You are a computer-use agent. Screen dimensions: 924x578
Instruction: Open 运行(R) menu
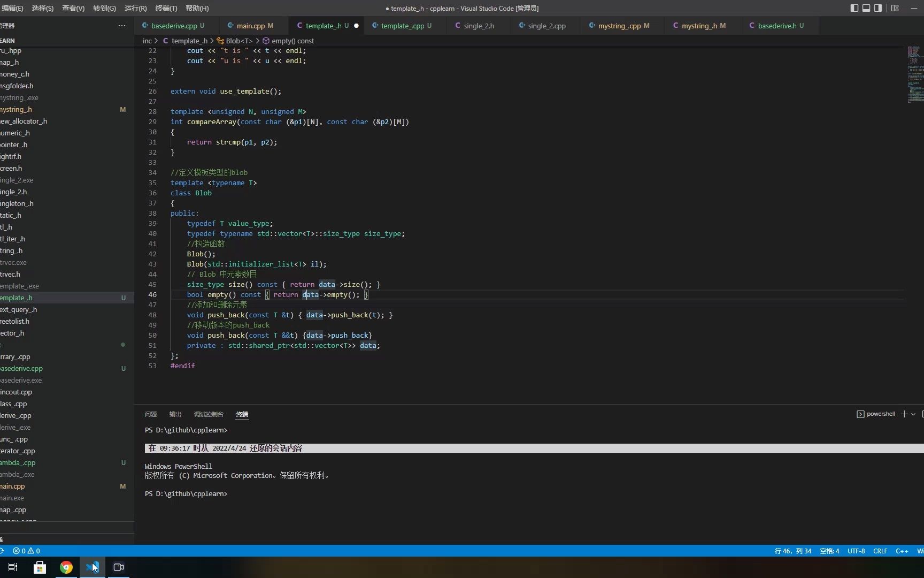tap(135, 8)
